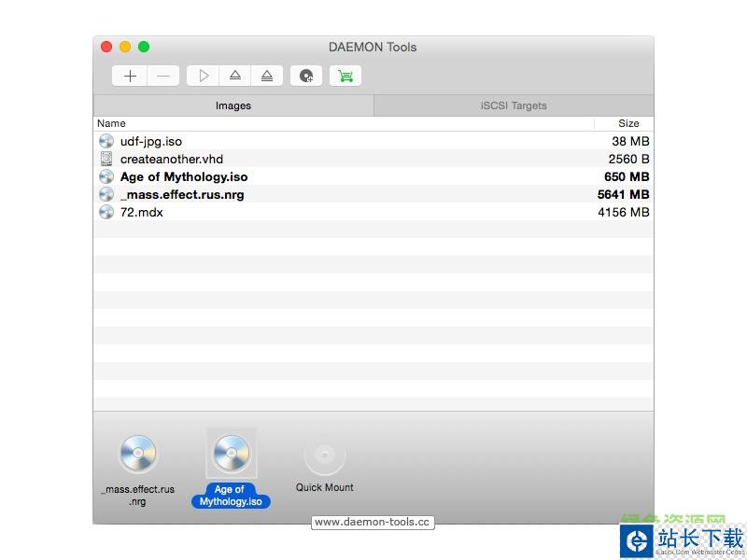This screenshot has width=747, height=560.
Task: Select Age of Mythology.iso list row
Action: click(x=184, y=176)
